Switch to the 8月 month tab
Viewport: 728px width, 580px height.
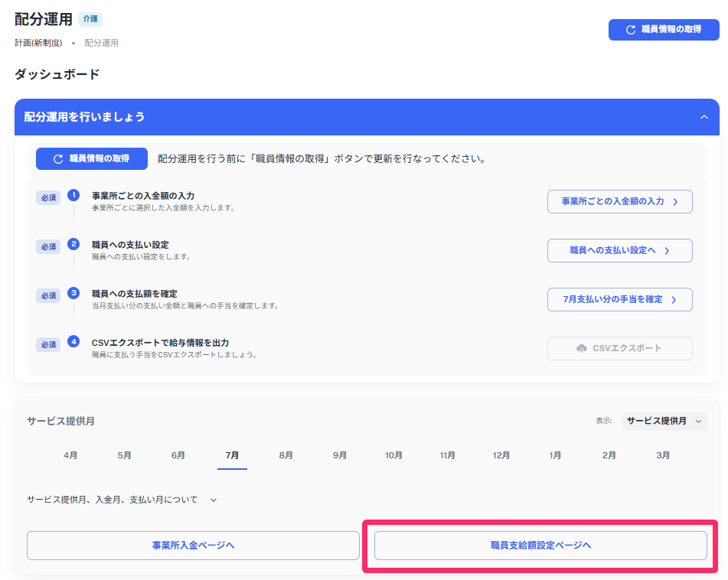286,455
